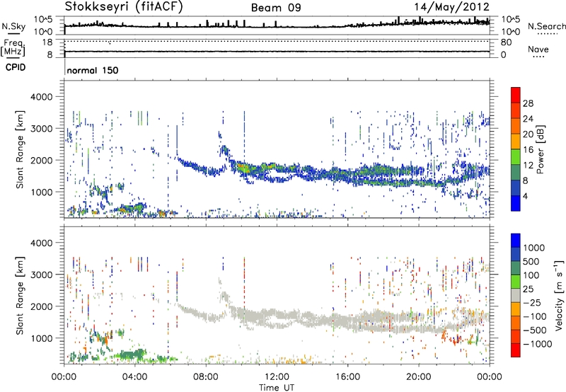The width and height of the screenshot is (566, 392).
Task: Click the 04:00 time tick label
Action: [134, 377]
